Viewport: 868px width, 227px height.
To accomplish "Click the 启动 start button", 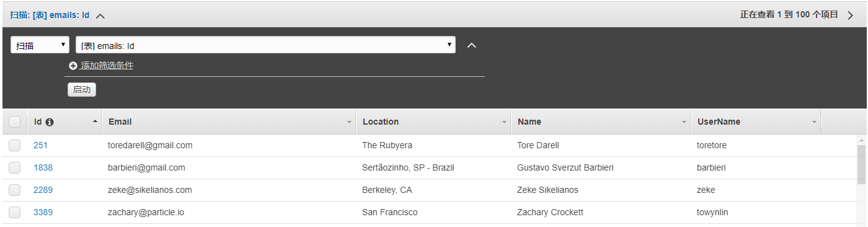I will [x=82, y=89].
